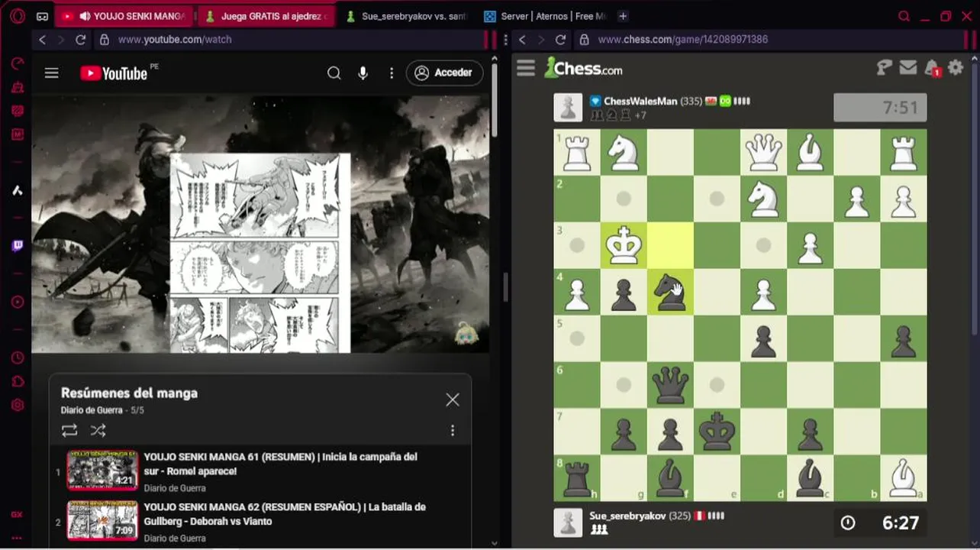980x550 pixels.
Task: Search tabs with magnifier in title bar
Action: pos(904,16)
